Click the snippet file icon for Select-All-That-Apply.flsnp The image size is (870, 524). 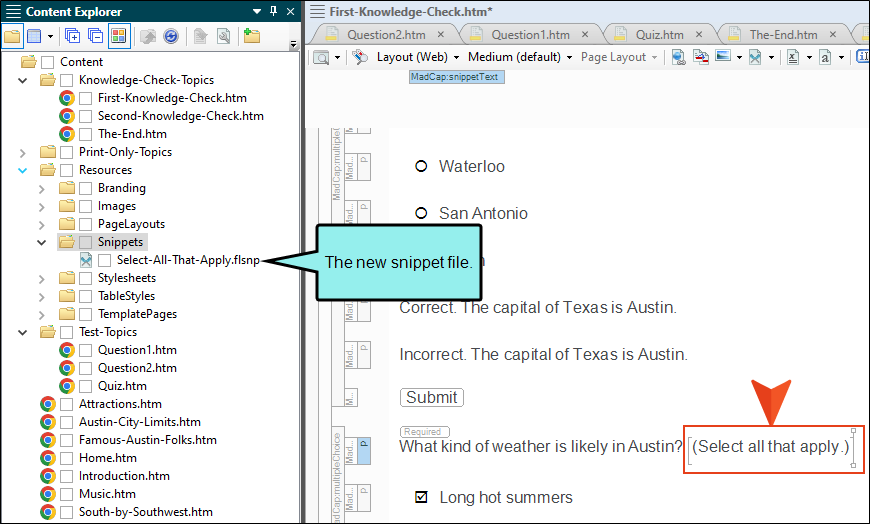(86, 260)
